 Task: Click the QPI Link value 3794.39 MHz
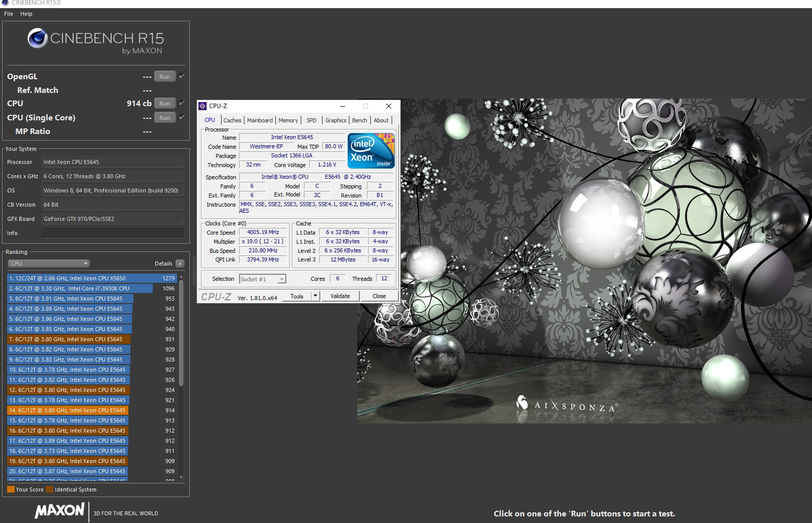(x=263, y=259)
